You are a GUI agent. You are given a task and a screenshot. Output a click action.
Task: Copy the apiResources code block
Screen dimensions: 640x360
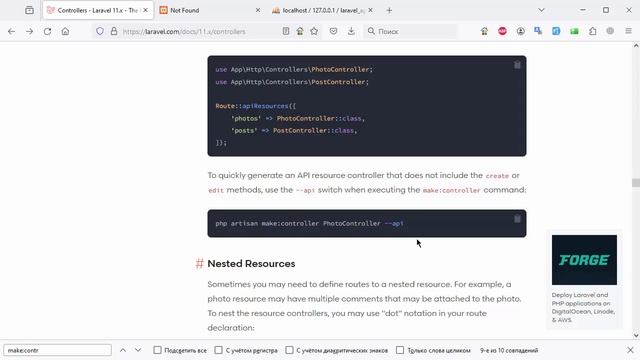(x=517, y=65)
